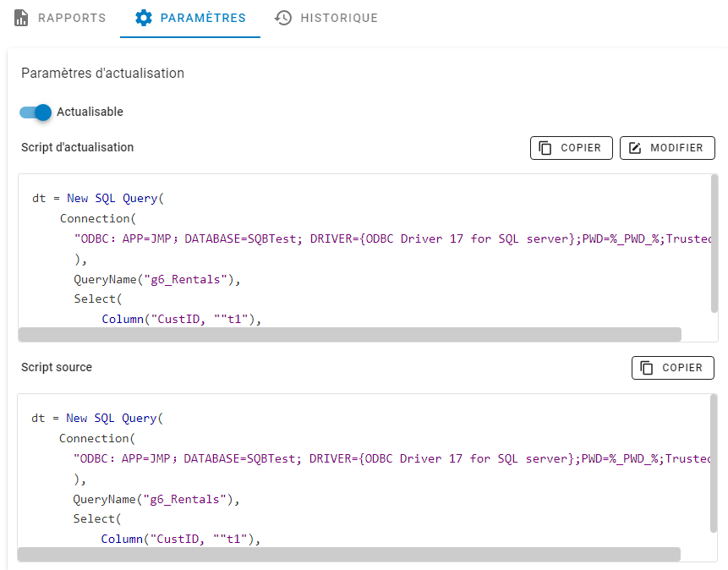Click the Historique clock icon
Viewport: 728px width, 570px height.
pos(283,18)
